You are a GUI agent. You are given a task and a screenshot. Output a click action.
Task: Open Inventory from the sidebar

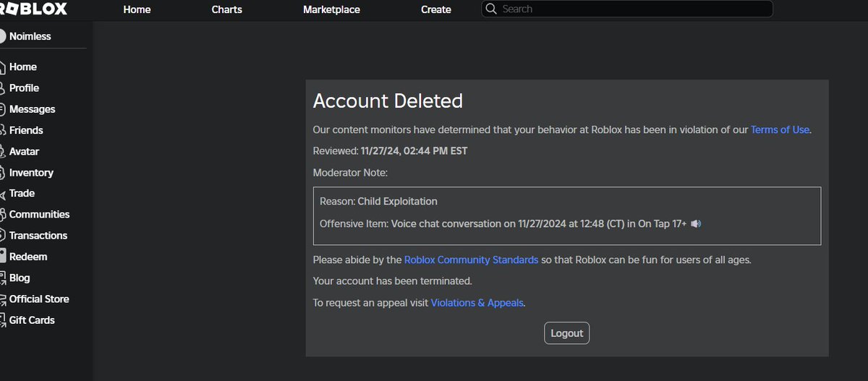pos(31,172)
